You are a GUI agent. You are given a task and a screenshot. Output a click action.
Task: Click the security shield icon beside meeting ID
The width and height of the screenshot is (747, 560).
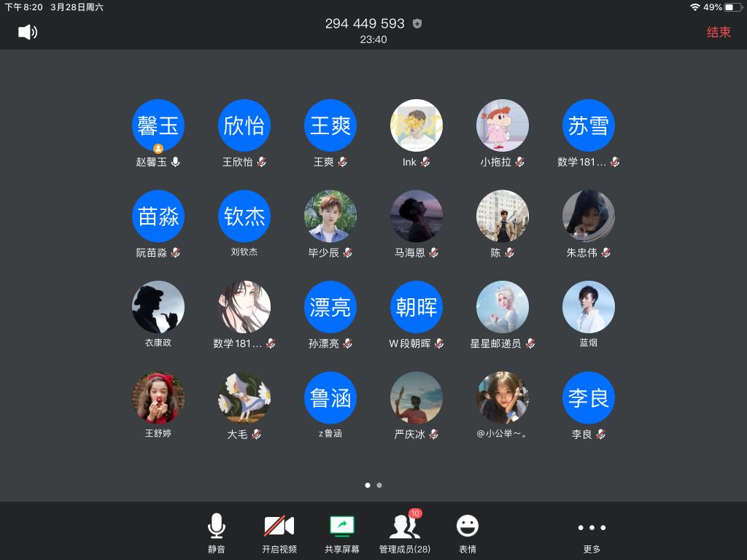[x=417, y=23]
